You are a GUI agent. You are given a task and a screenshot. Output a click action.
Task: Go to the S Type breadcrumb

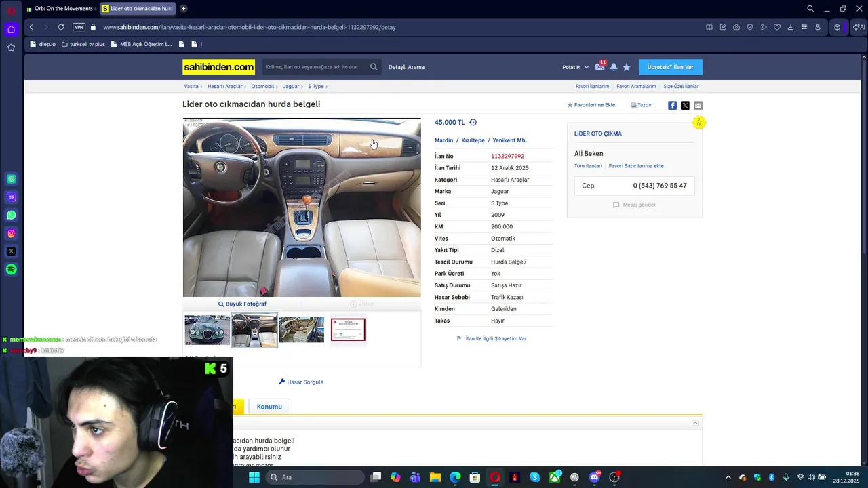coord(316,86)
